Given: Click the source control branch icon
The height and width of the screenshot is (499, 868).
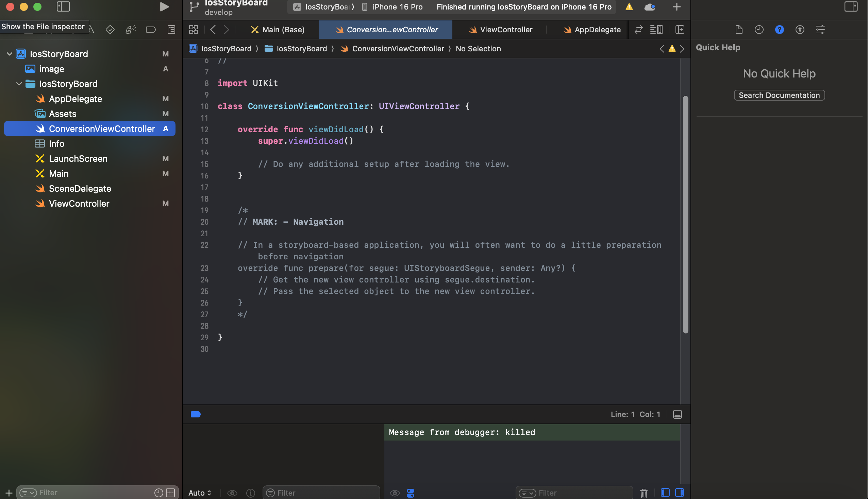Looking at the screenshot, I should click(194, 7).
